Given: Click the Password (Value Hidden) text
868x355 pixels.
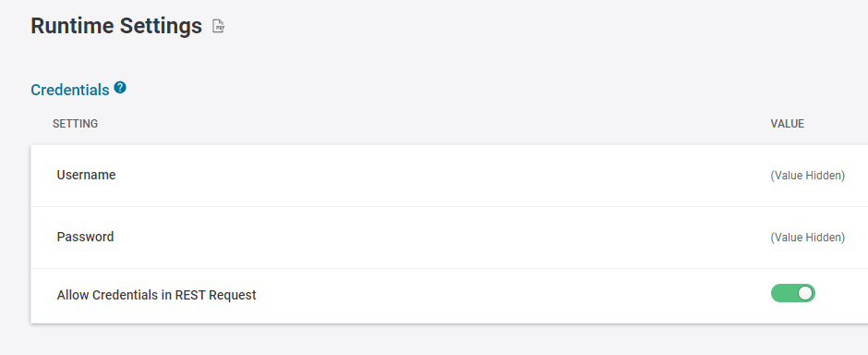Looking at the screenshot, I should pos(808,238).
